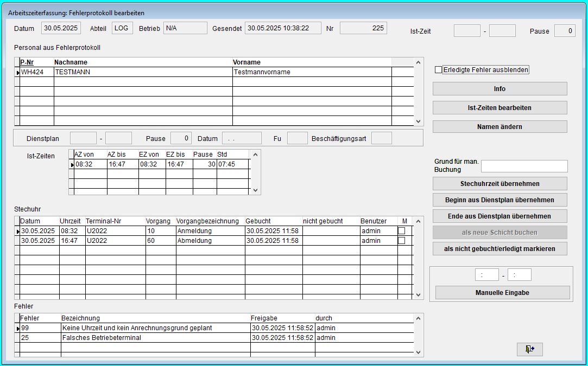The width and height of the screenshot is (588, 366).
Task: Click als nicht gebucht/erledigt markieren
Action: coord(500,249)
